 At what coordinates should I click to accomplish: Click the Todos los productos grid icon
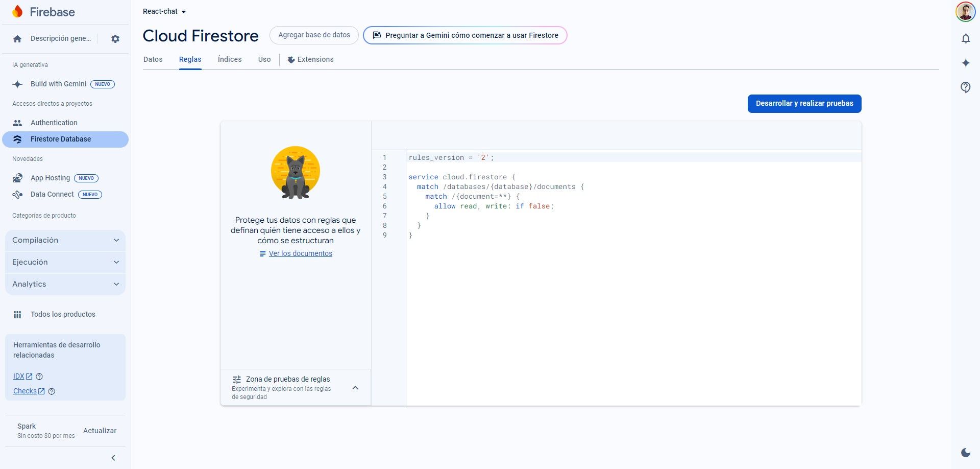17,315
